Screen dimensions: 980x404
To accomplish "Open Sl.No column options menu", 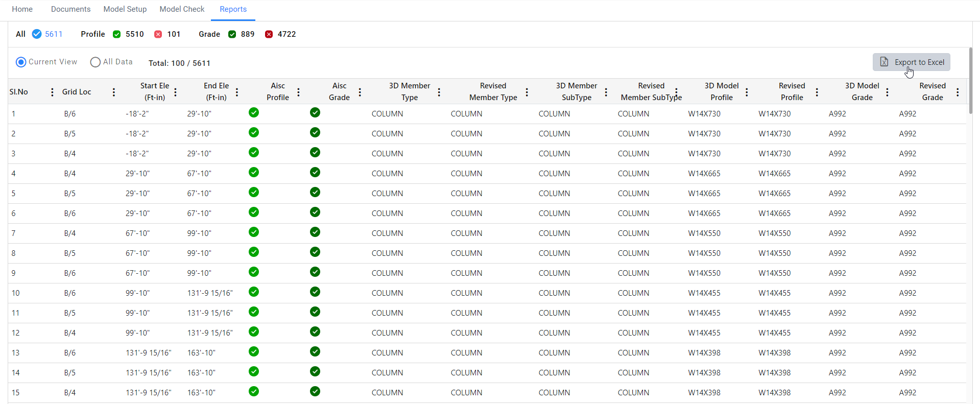I will (52, 92).
